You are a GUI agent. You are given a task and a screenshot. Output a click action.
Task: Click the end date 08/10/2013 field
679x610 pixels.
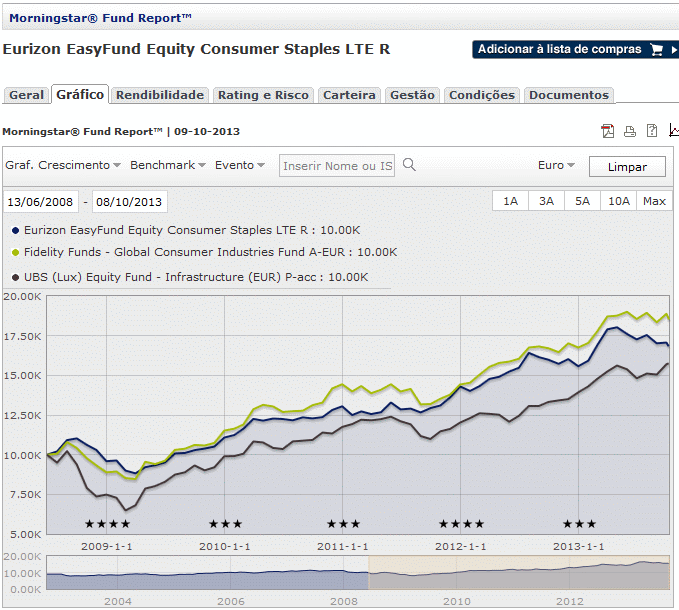[129, 202]
